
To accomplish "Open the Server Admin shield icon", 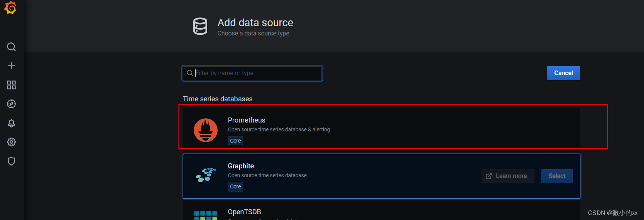I will [12, 161].
